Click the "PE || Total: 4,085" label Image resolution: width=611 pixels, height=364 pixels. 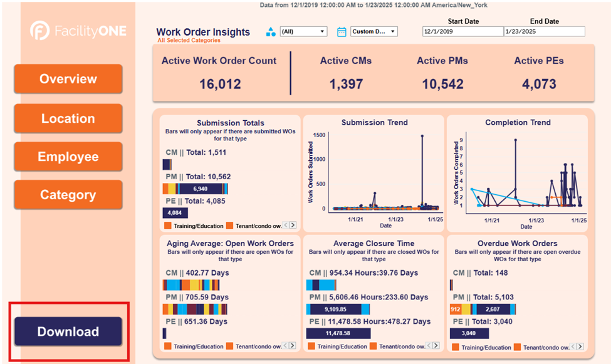point(196,201)
